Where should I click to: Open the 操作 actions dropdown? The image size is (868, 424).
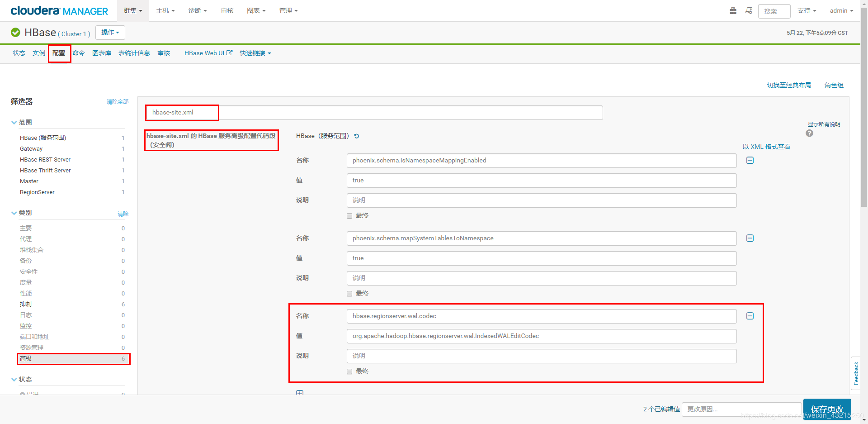[x=110, y=33]
